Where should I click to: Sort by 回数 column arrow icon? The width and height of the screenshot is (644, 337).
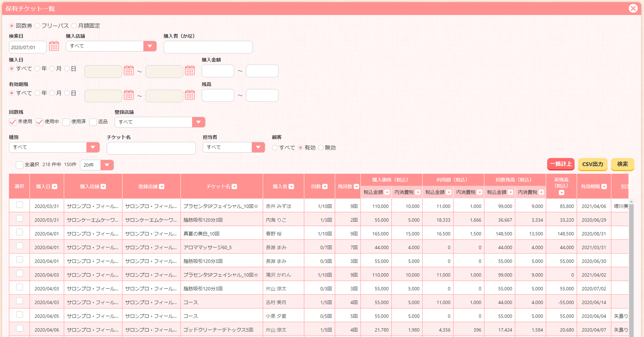point(325,186)
